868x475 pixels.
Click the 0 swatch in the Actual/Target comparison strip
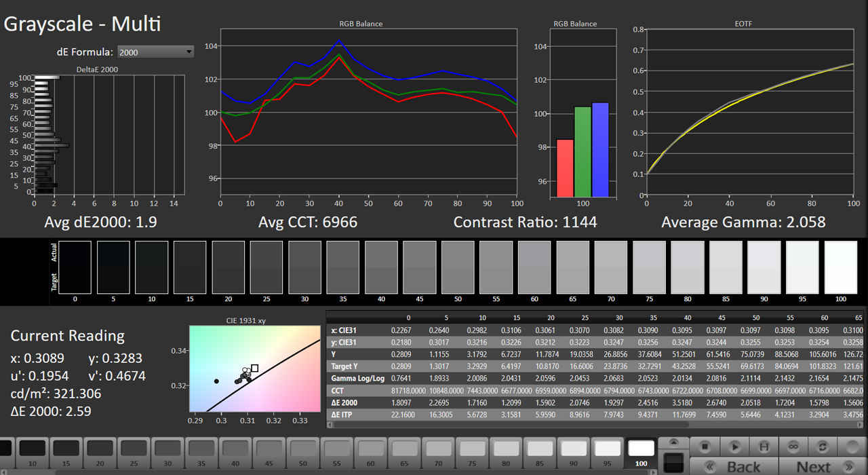75,268
